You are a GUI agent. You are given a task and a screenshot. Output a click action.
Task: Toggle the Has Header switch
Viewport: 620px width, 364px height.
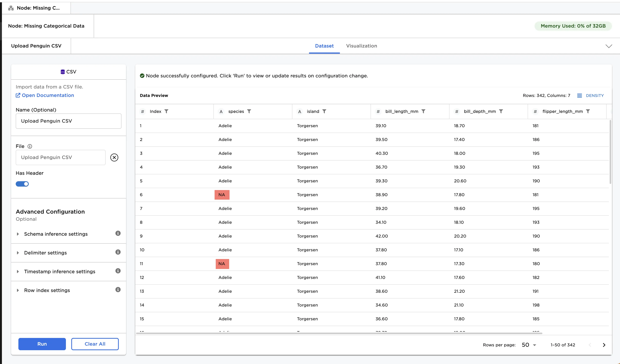pyautogui.click(x=22, y=184)
